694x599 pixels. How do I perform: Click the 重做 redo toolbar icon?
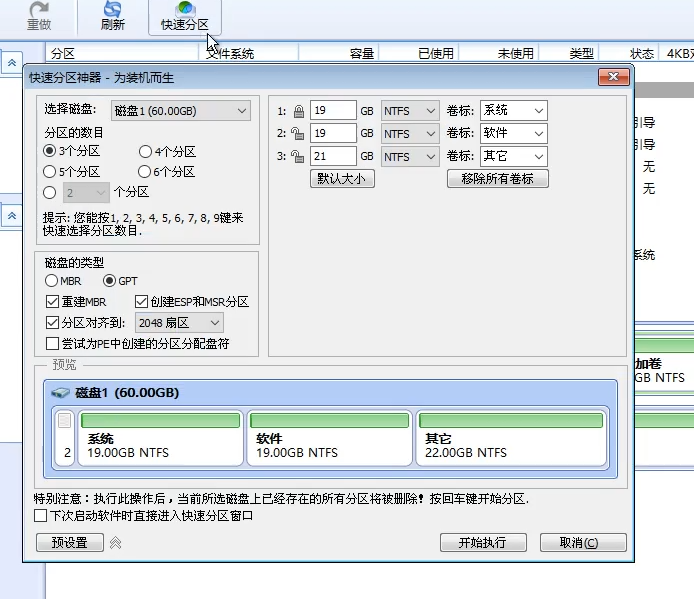[x=39, y=16]
